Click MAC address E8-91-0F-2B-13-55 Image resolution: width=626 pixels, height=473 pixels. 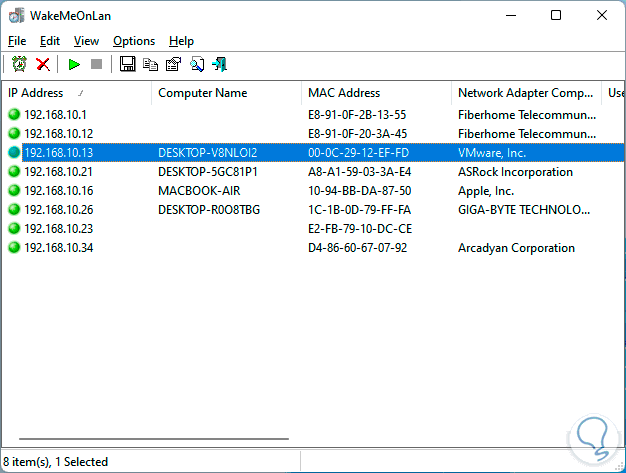click(357, 115)
